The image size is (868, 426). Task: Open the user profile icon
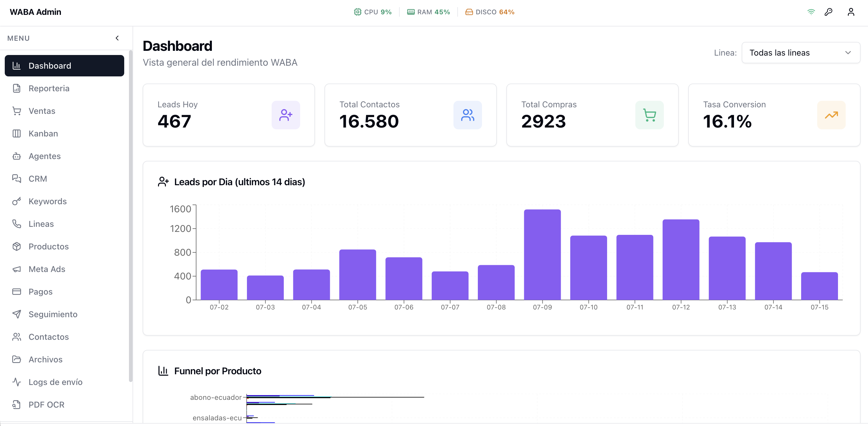851,12
